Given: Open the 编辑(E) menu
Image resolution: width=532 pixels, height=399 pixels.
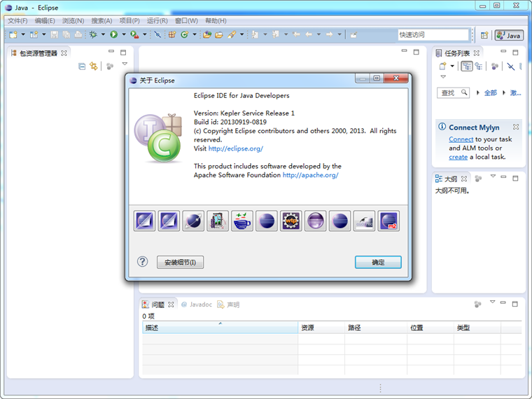Looking at the screenshot, I should click(x=45, y=21).
